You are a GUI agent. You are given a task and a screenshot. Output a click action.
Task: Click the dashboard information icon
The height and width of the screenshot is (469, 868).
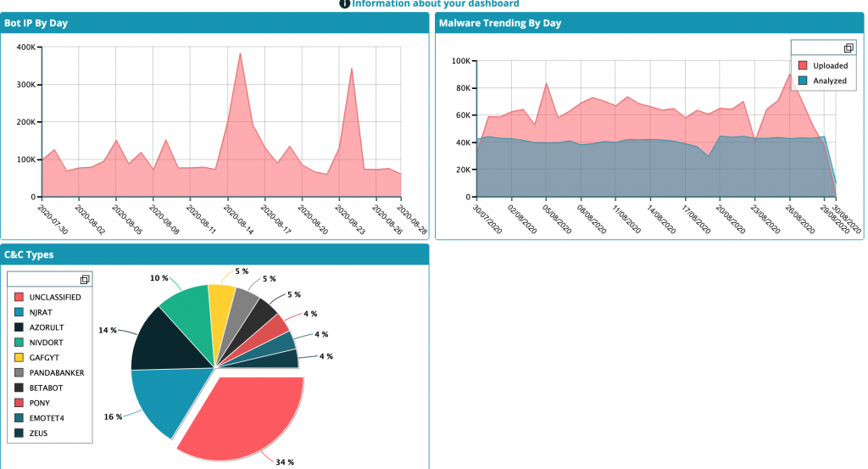click(344, 3)
